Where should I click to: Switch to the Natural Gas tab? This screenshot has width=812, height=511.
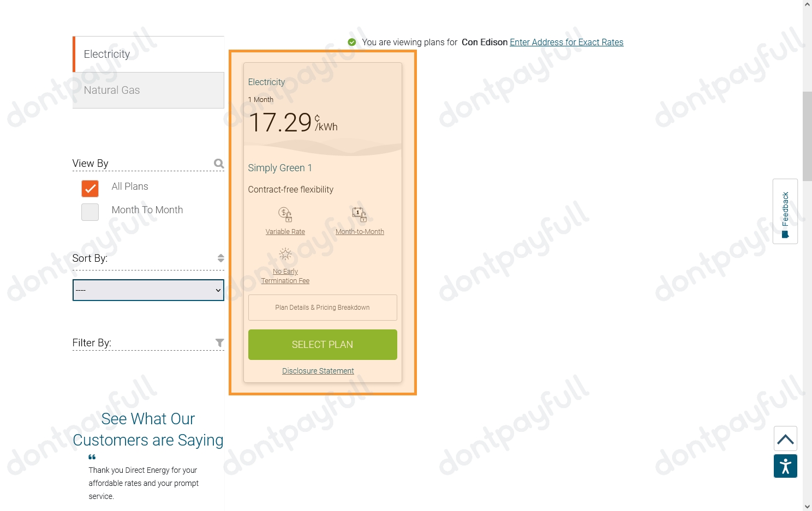tap(148, 90)
